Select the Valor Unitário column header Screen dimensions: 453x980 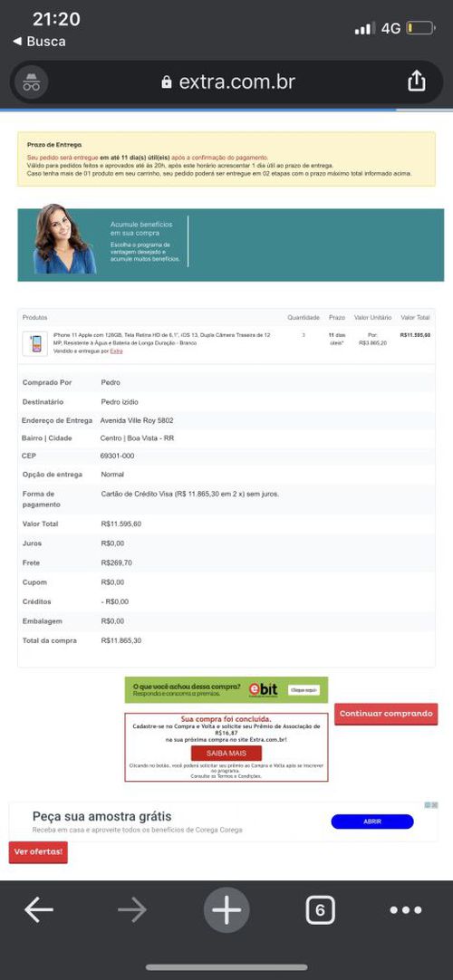point(373,318)
